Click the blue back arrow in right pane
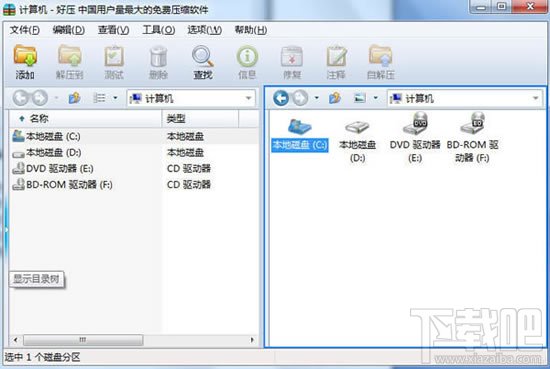 click(281, 98)
